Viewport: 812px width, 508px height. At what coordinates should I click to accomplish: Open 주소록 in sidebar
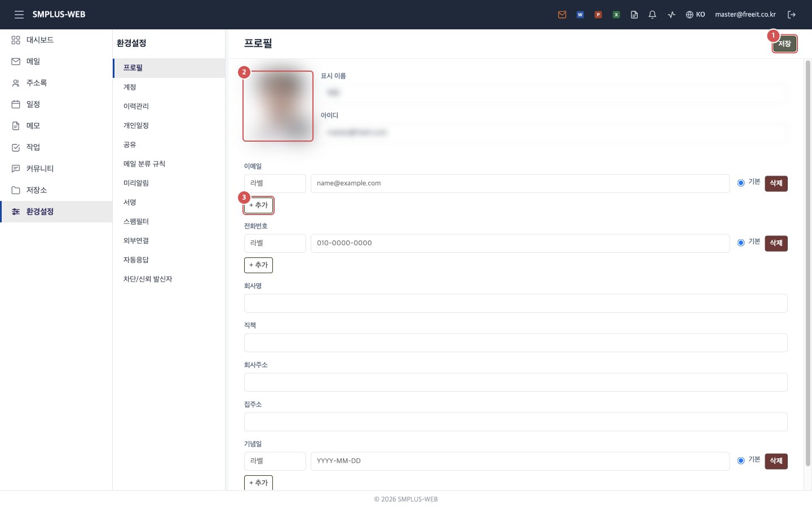(x=56, y=83)
